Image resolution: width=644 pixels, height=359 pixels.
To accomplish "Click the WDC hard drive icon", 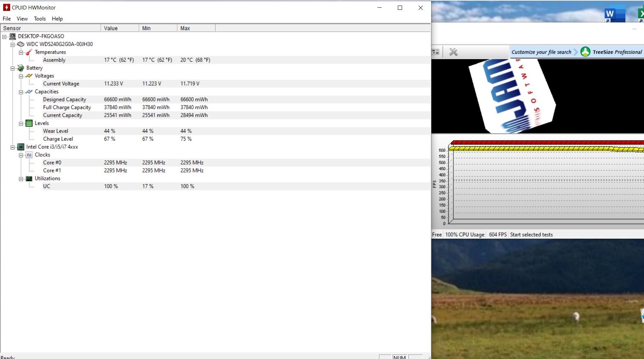I will click(21, 44).
